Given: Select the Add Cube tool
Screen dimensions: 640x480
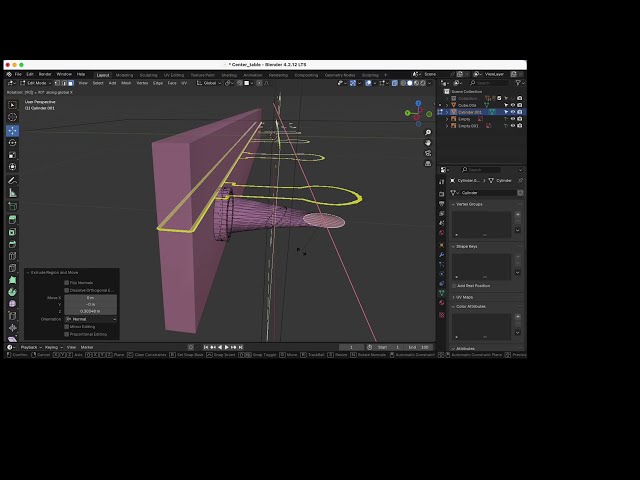Looking at the screenshot, I should point(12,206).
